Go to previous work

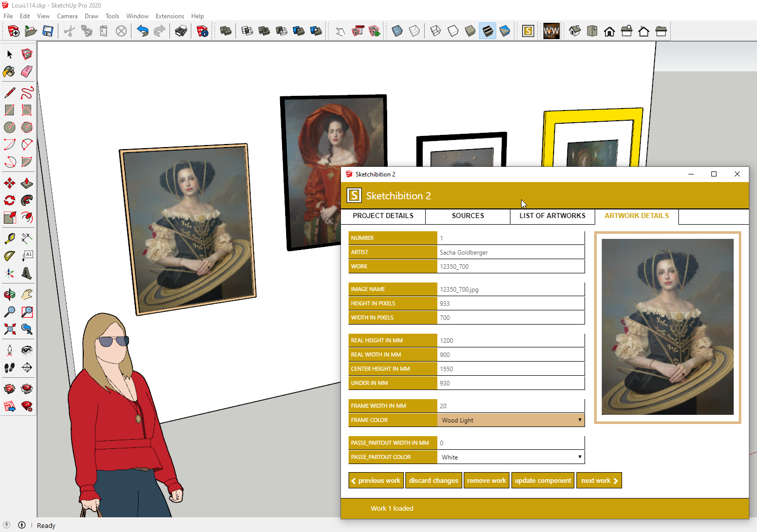[x=376, y=480]
